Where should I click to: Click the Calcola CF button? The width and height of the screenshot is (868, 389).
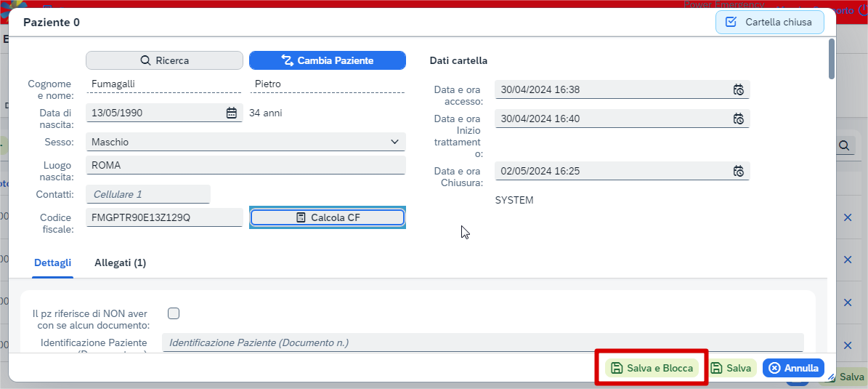tap(328, 218)
